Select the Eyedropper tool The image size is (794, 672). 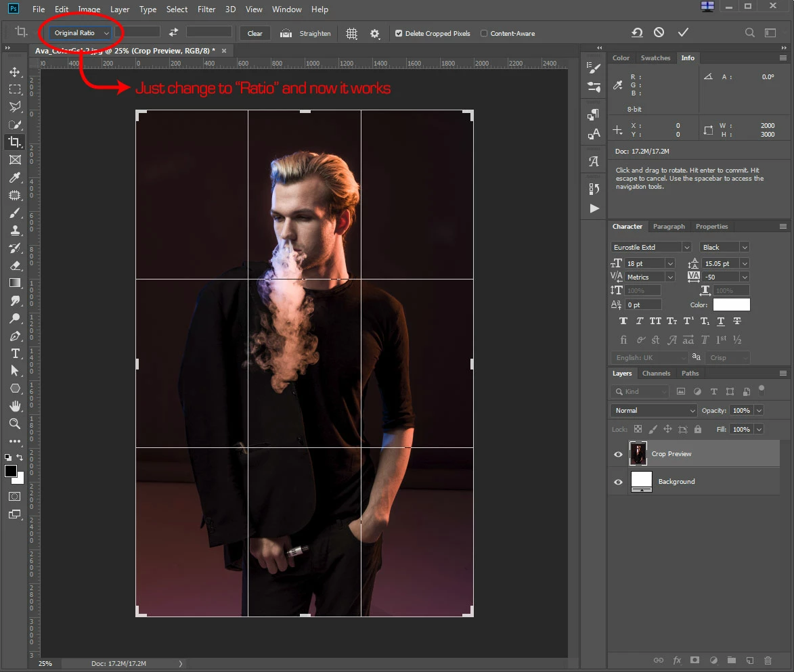coord(15,177)
